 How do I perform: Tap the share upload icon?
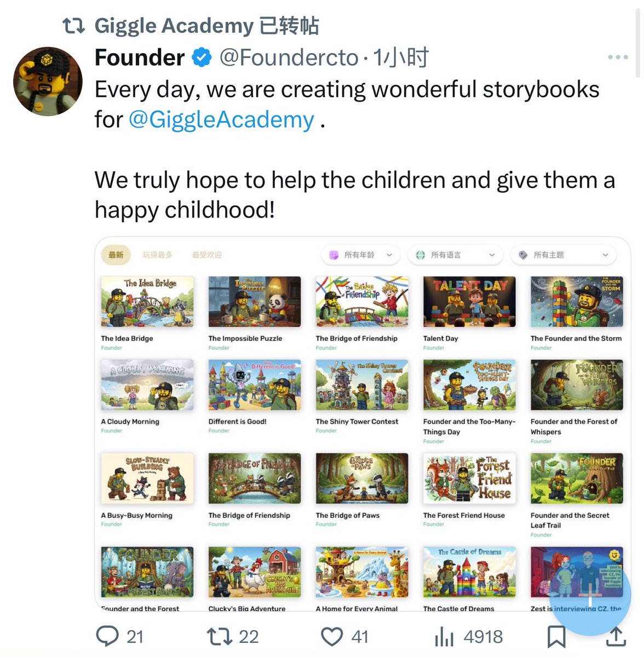pyautogui.click(x=616, y=636)
